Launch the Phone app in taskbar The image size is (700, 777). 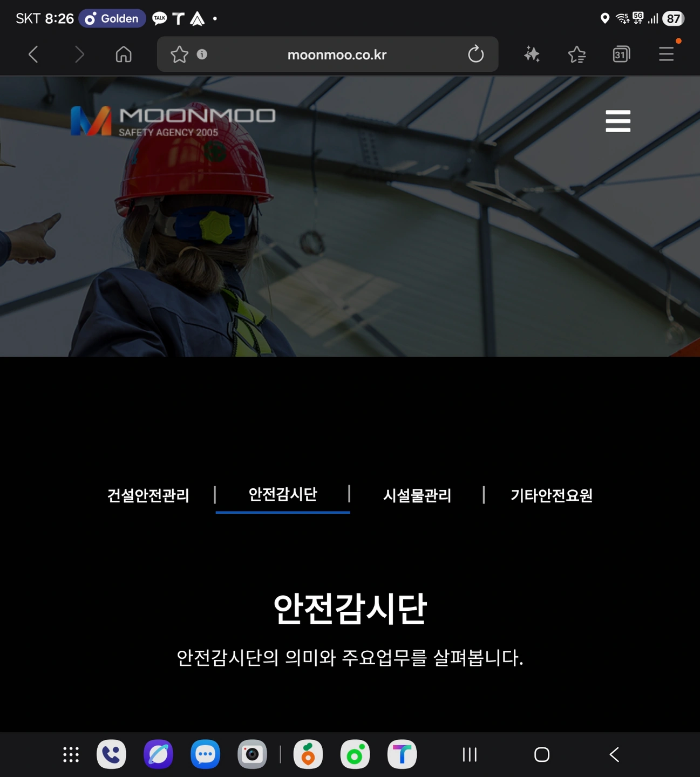pyautogui.click(x=111, y=754)
